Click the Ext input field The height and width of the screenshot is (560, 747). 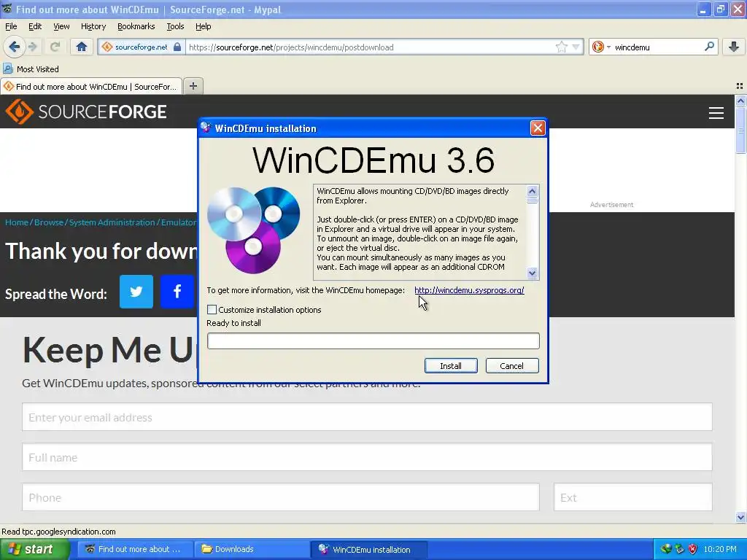[x=633, y=497]
